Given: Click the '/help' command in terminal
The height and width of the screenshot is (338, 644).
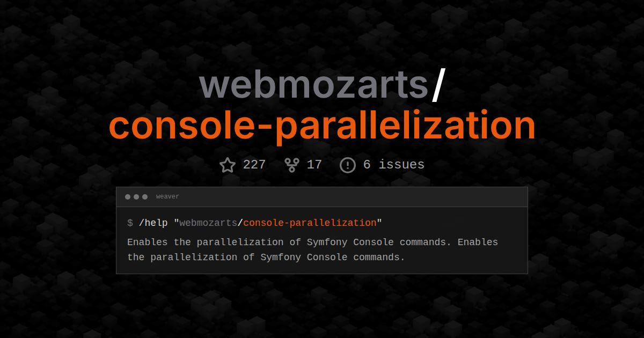Looking at the screenshot, I should (153, 223).
